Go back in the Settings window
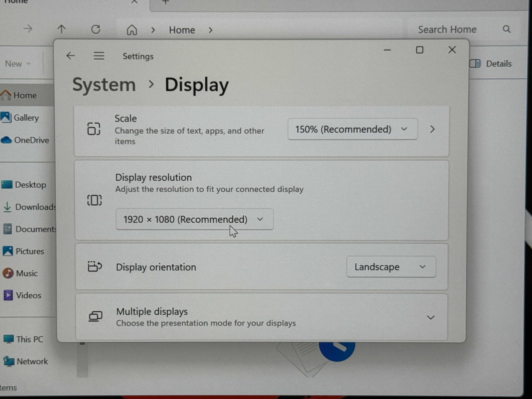 tap(71, 56)
